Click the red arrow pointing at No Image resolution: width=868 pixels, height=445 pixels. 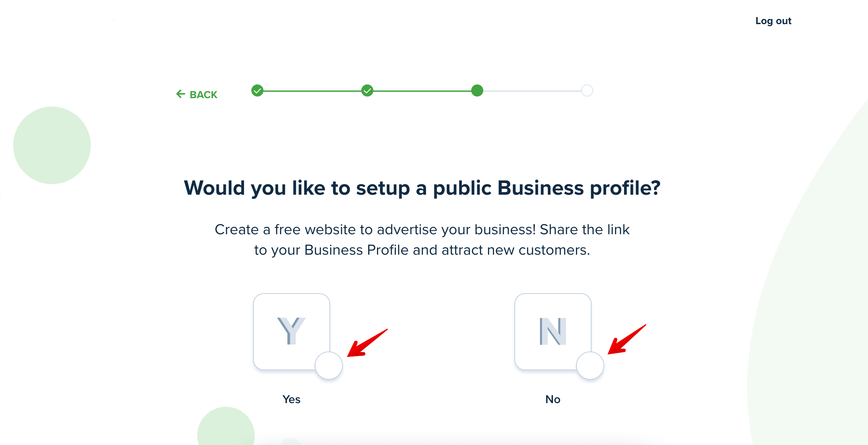[x=627, y=339]
